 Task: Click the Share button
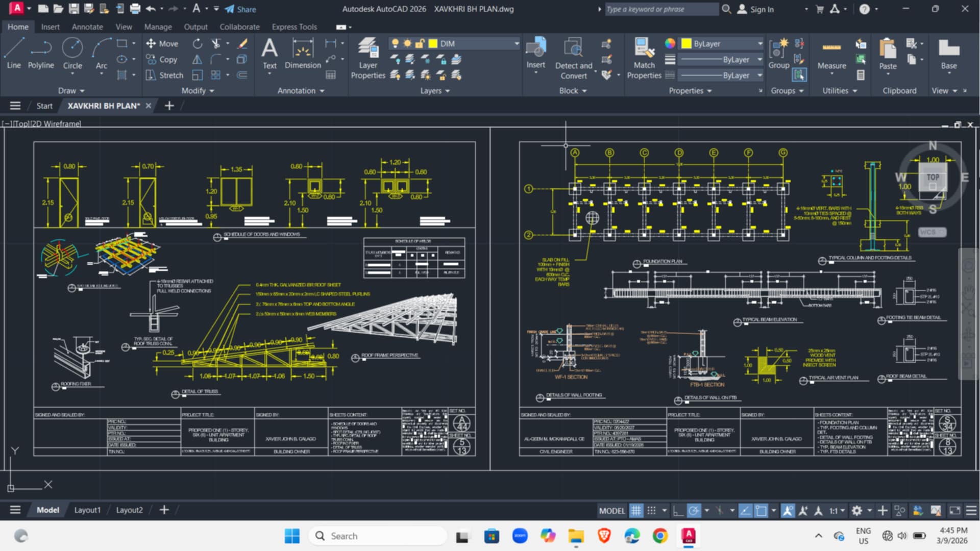[x=240, y=9]
